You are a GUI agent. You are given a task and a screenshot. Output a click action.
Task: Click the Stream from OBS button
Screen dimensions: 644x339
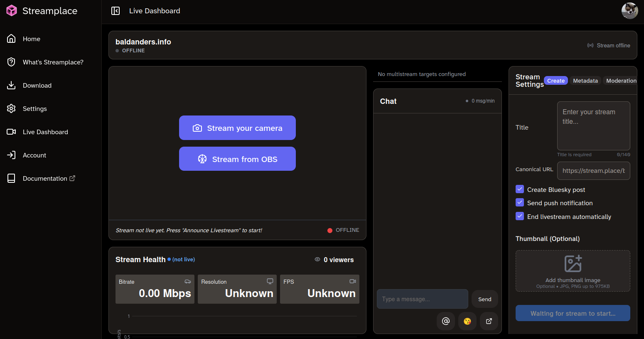point(237,159)
